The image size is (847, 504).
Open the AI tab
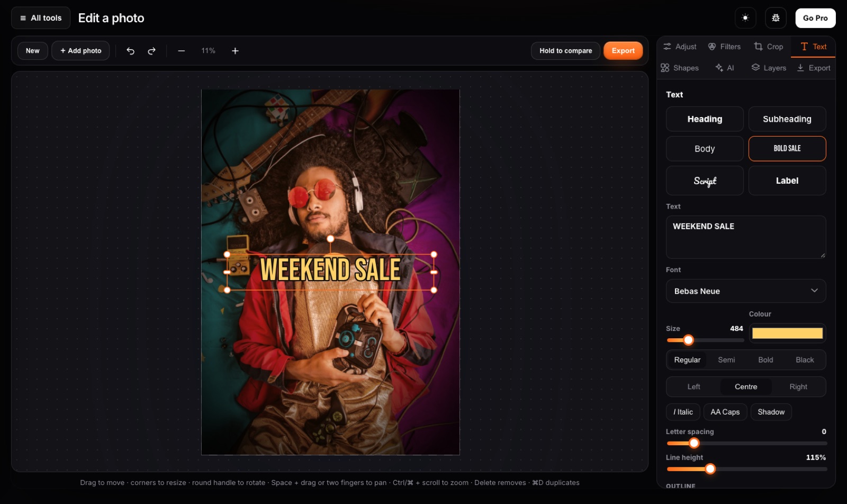point(725,68)
